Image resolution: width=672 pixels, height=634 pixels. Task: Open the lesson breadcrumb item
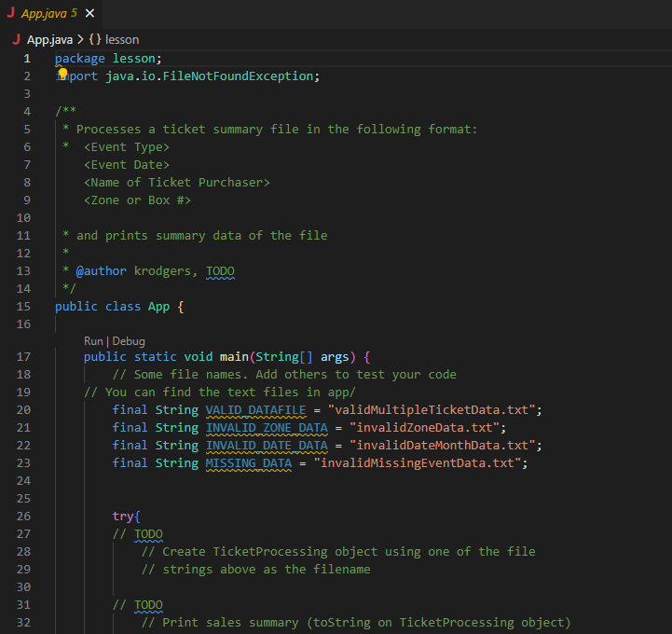pos(122,40)
